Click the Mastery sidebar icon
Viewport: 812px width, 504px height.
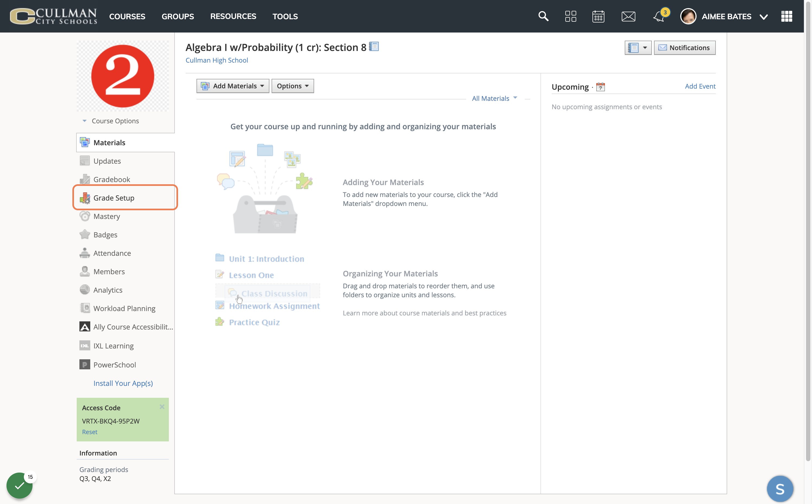[85, 216]
